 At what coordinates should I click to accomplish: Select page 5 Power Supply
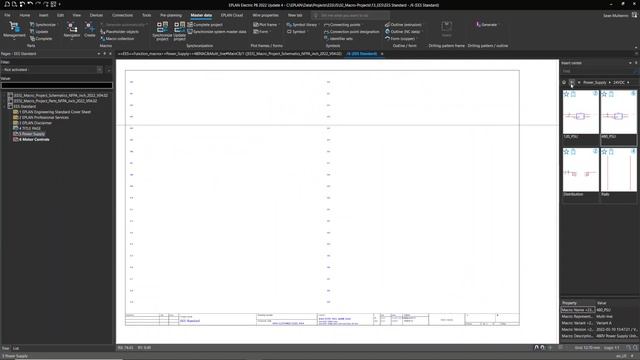click(x=31, y=134)
